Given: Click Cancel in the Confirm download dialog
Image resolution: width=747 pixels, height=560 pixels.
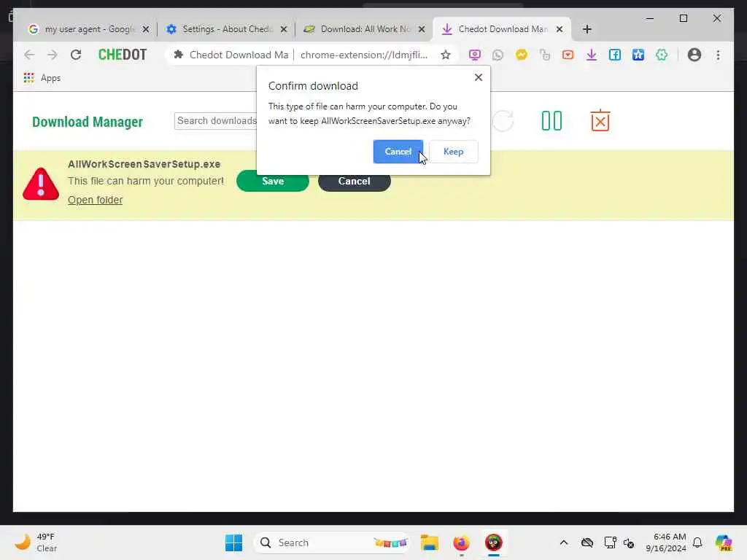Looking at the screenshot, I should (x=398, y=152).
